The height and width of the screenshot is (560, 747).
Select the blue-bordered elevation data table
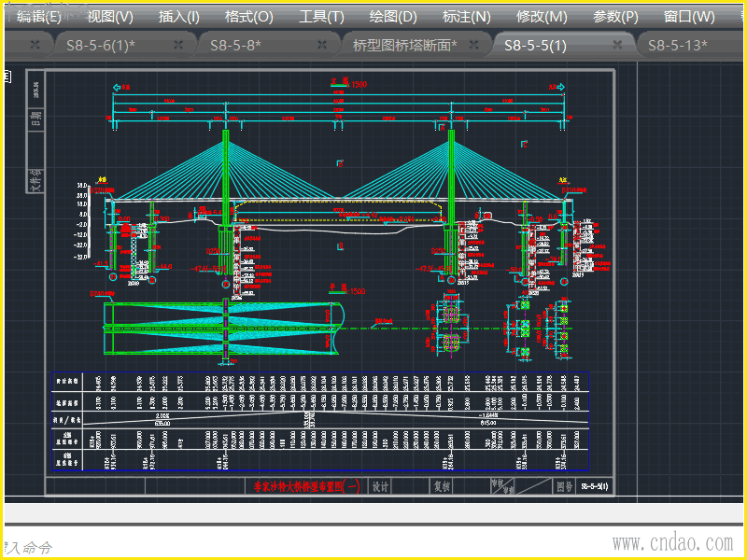point(320,422)
